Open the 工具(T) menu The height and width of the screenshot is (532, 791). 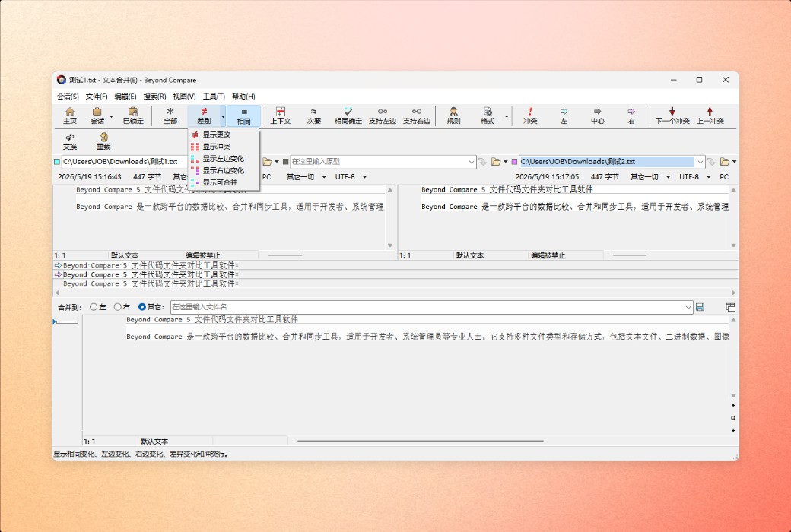tap(214, 97)
